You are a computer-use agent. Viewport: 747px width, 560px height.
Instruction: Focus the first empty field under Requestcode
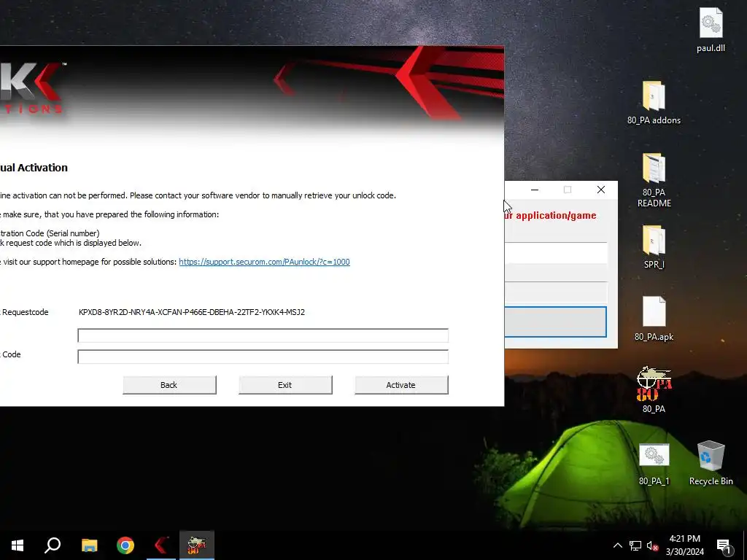tap(263, 335)
